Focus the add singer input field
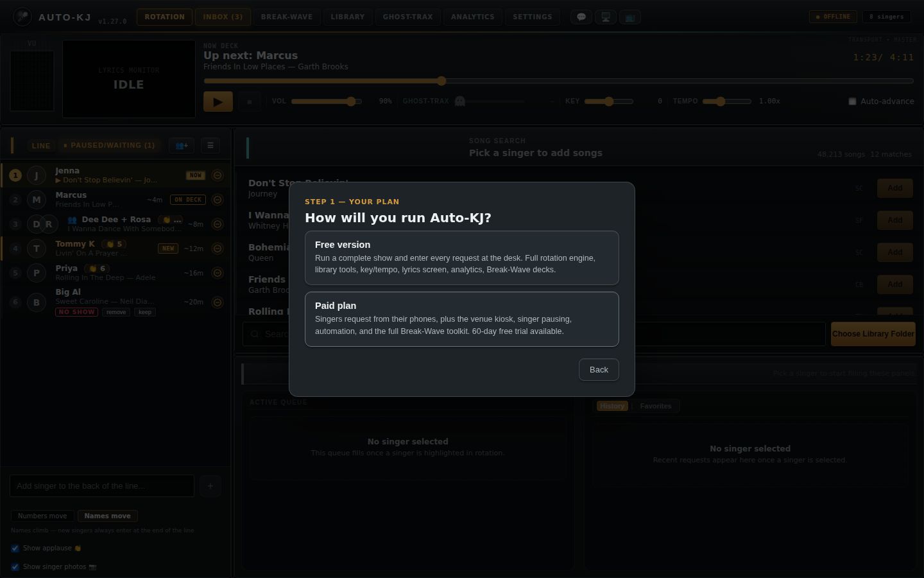 102,486
